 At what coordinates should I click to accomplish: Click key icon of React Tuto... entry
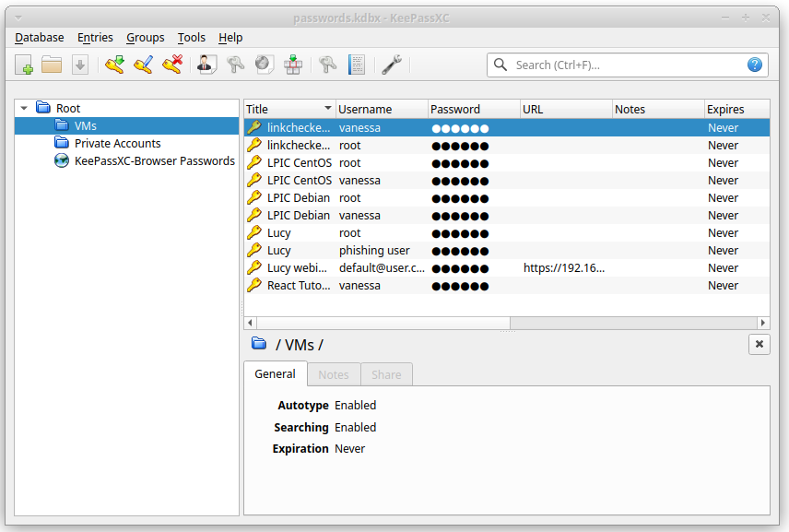pyautogui.click(x=254, y=286)
